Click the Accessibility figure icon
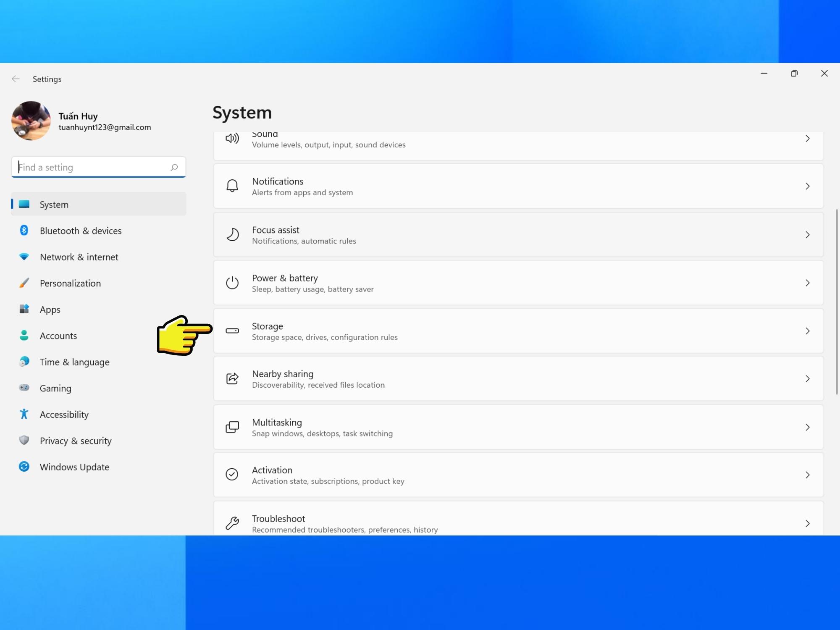This screenshot has width=840, height=630. tap(24, 414)
